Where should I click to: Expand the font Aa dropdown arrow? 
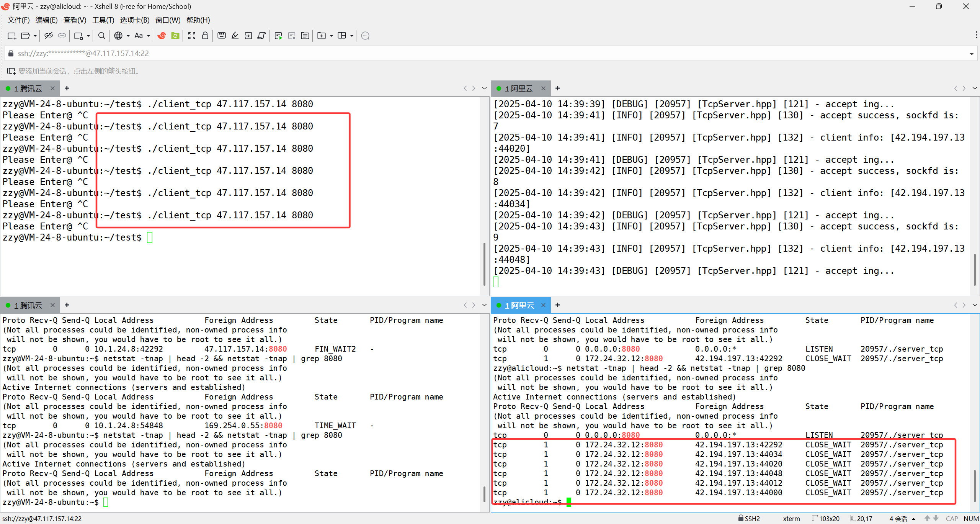click(149, 36)
